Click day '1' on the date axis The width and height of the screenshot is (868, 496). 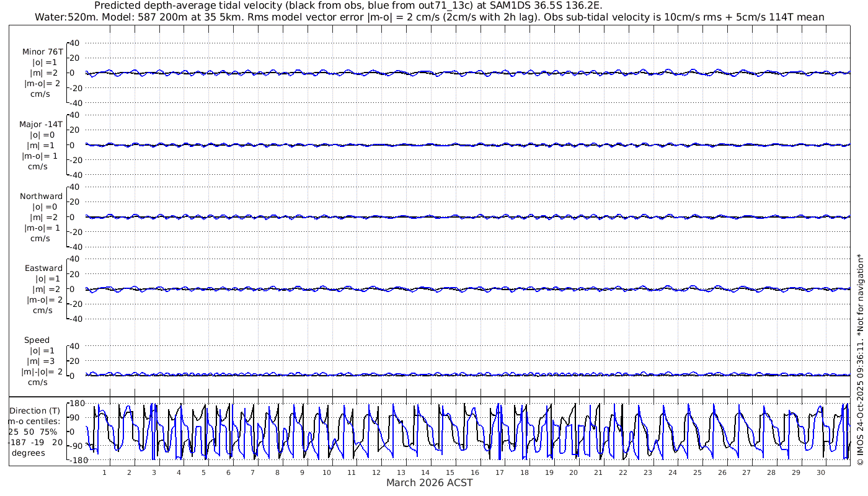104,472
